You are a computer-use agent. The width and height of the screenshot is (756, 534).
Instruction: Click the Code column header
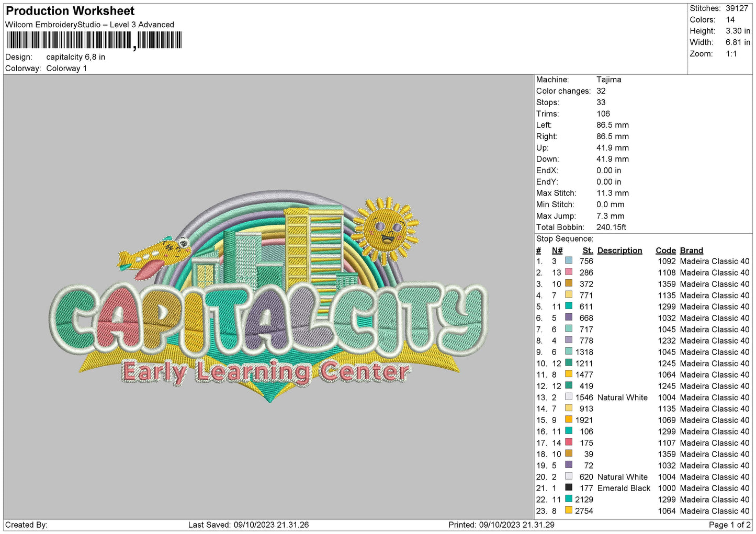[x=665, y=251]
